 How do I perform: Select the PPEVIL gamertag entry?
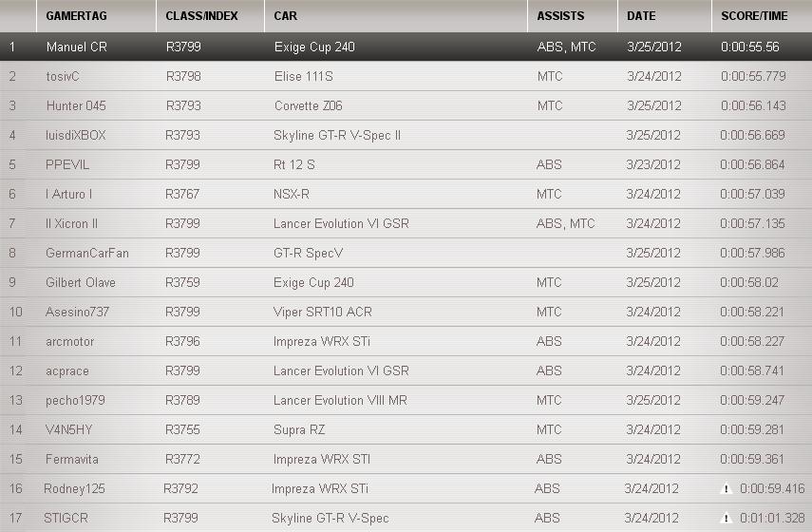point(67,164)
